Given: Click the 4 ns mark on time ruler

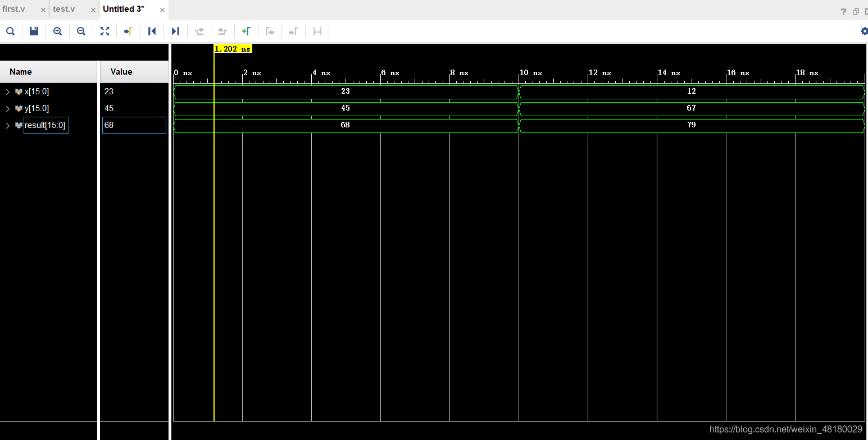Looking at the screenshot, I should pyautogui.click(x=322, y=73).
